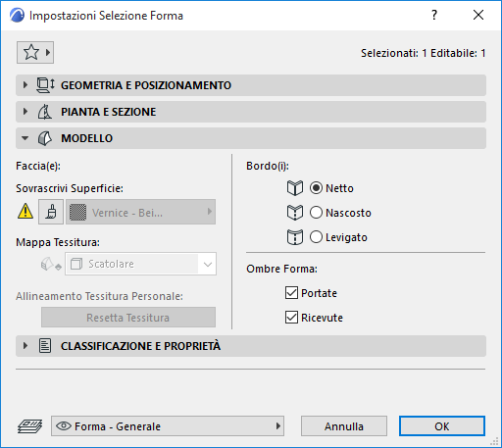The height and width of the screenshot is (448, 502).
Task: Toggle the surface override paintbrush button
Action: (x=51, y=212)
